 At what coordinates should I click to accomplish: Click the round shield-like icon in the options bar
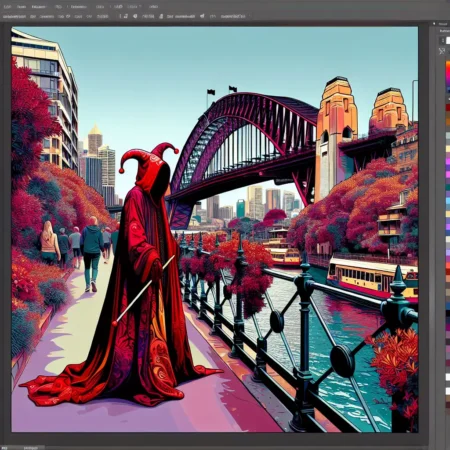coord(135,16)
